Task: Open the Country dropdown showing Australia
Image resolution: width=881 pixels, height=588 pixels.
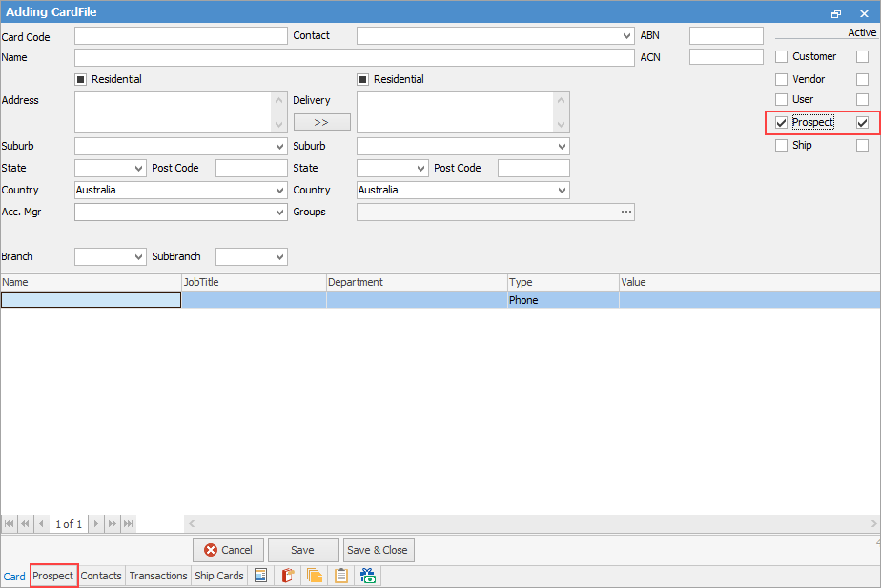Action: 279,190
